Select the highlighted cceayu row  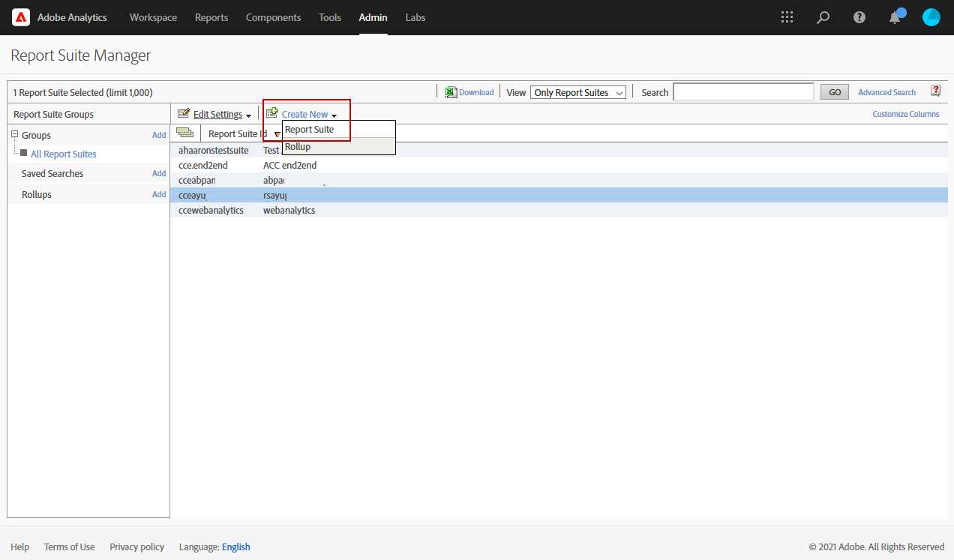(x=559, y=195)
